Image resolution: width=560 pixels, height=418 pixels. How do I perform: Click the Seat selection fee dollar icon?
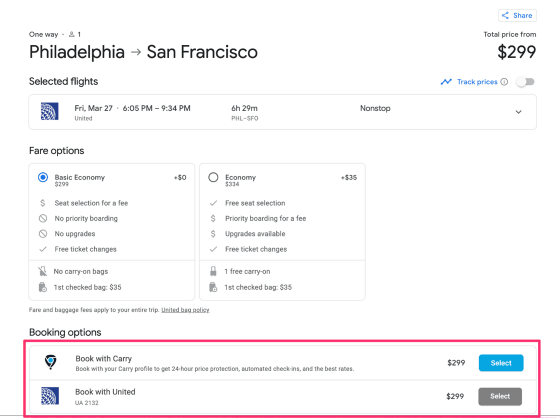point(43,203)
